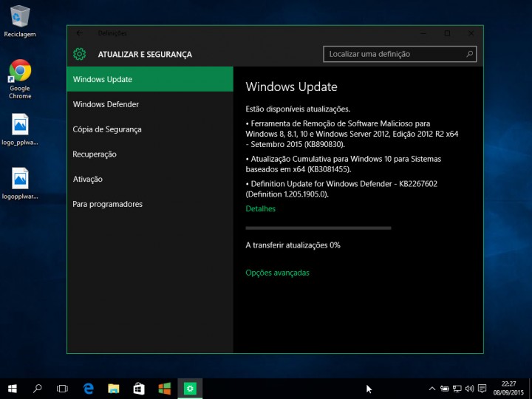Open network status tray icon
Image resolution: width=532 pixels, height=399 pixels.
coord(457,389)
